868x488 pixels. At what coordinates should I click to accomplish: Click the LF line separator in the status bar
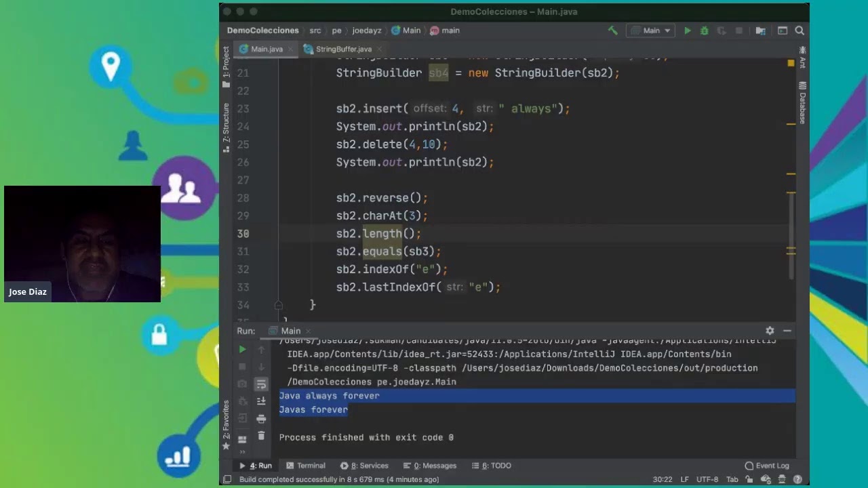[684, 479]
